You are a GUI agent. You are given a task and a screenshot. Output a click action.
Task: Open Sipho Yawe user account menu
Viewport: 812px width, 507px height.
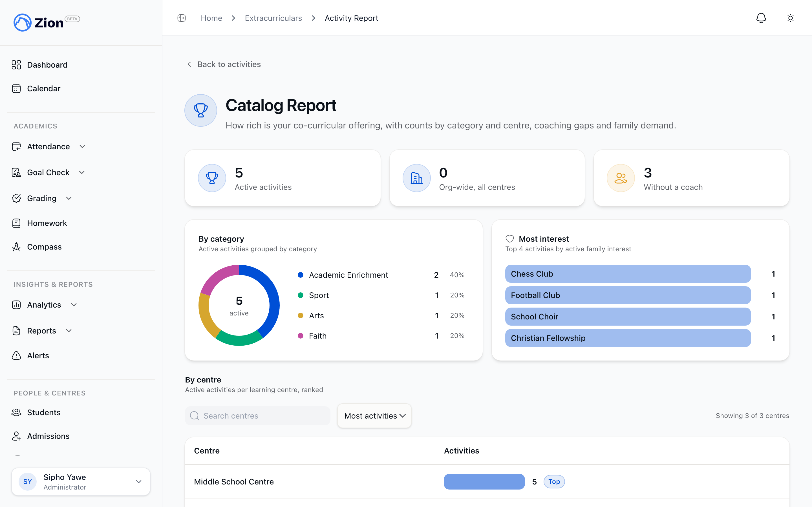81,482
